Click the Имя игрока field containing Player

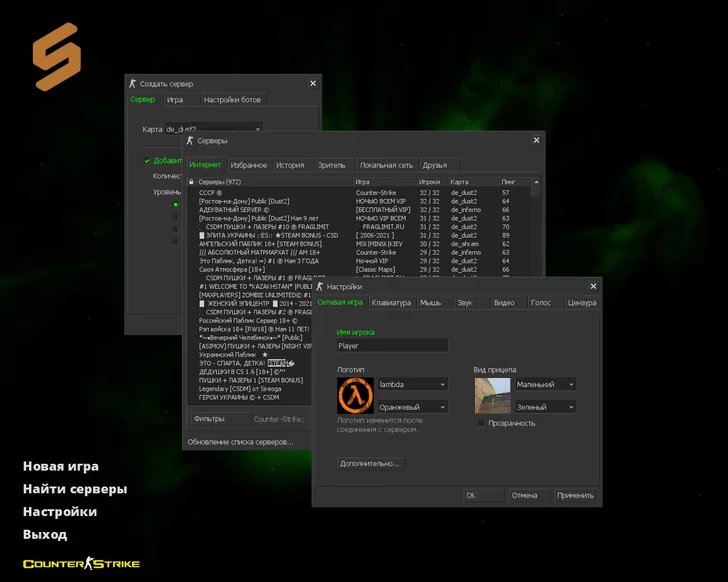(391, 346)
